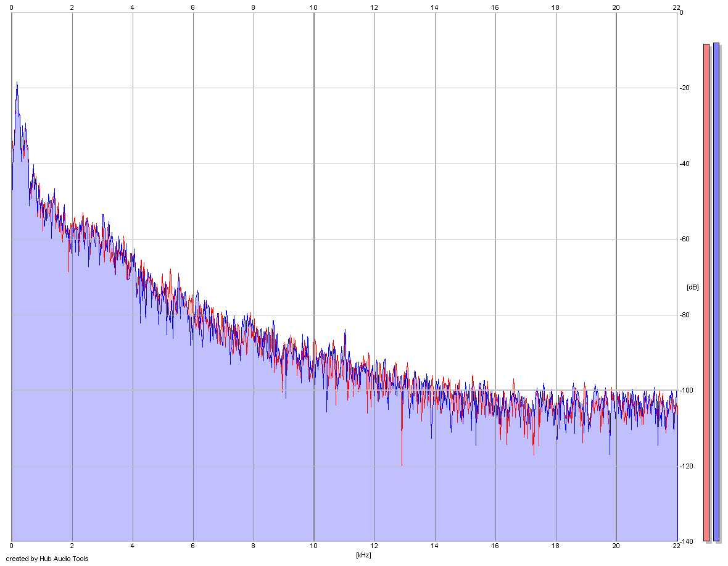This screenshot has width=728, height=566.
Task: Click the -80 dB axis label
Action: pyautogui.click(x=685, y=315)
